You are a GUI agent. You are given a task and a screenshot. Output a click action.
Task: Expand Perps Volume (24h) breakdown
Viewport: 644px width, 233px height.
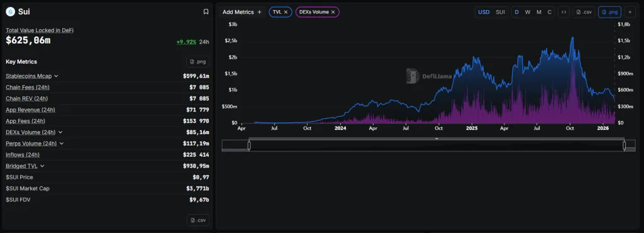(x=62, y=144)
